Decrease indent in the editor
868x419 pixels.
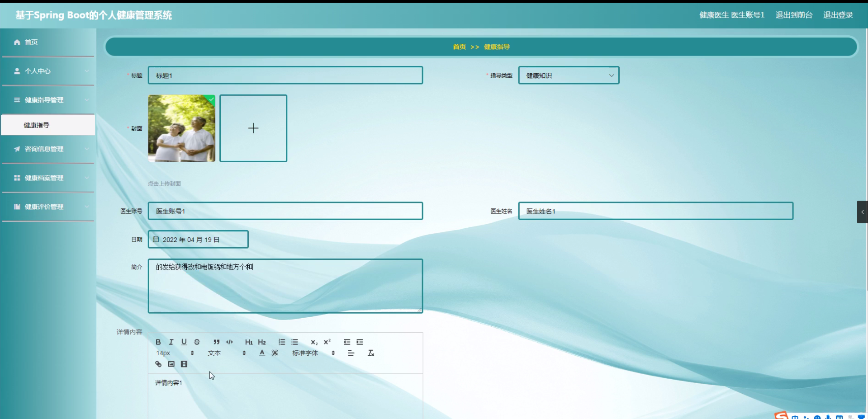pos(347,342)
